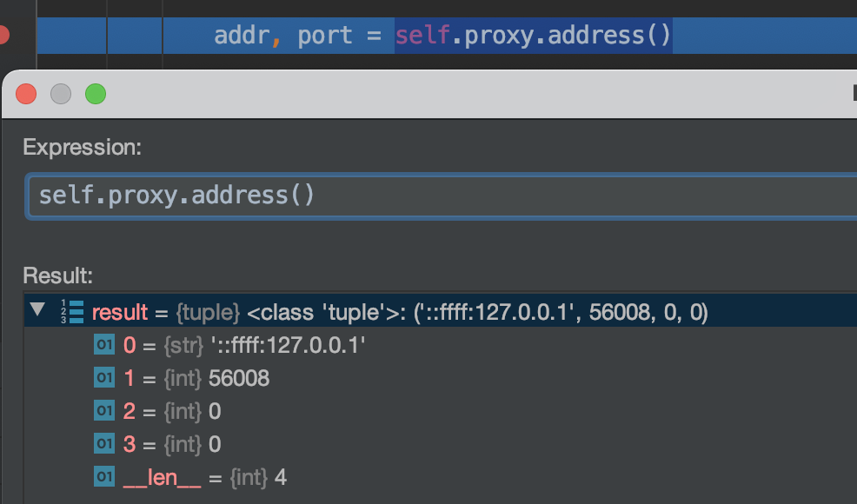The image size is (857, 504).
Task: Click the type icon next to tuple element 3
Action: click(103, 444)
